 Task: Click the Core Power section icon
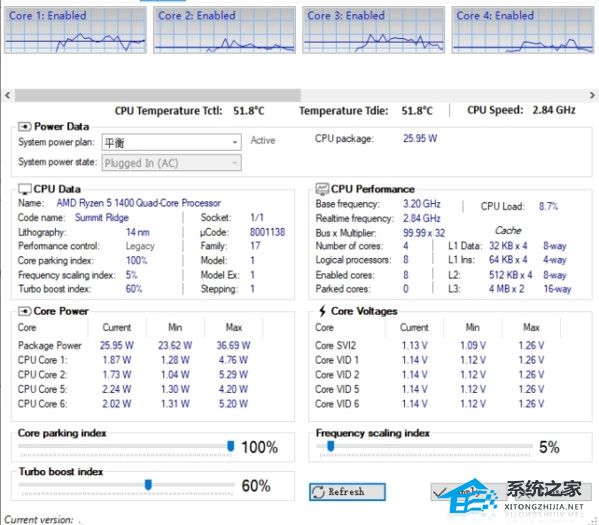[25, 311]
